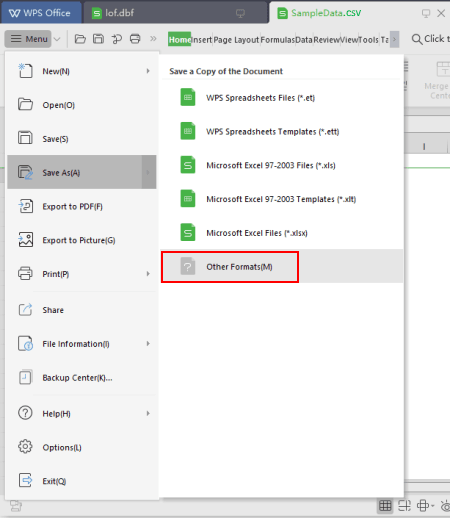The width and height of the screenshot is (450, 518).
Task: Expand the Save As submenu arrow
Action: (x=148, y=172)
